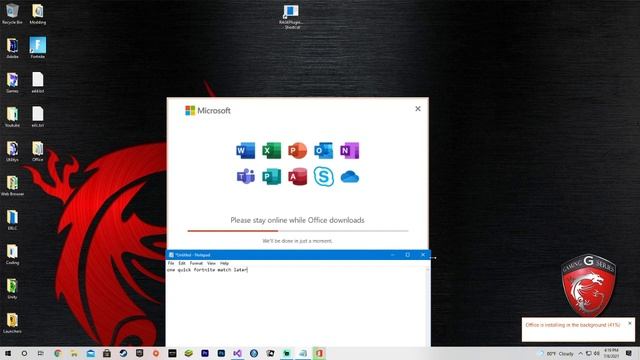Open Cortana search circle on taskbar

pos(24,353)
